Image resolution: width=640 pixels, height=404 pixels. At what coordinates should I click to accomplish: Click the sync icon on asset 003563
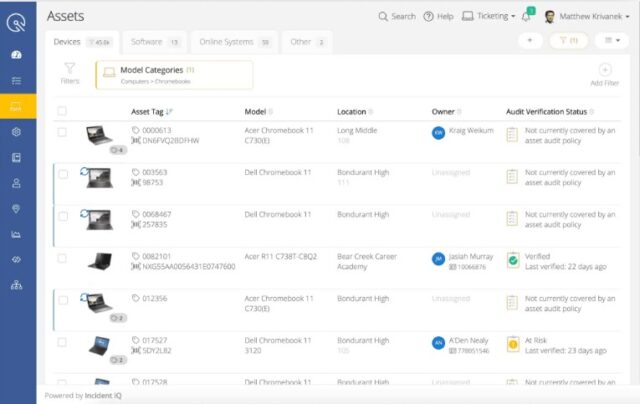(84, 171)
